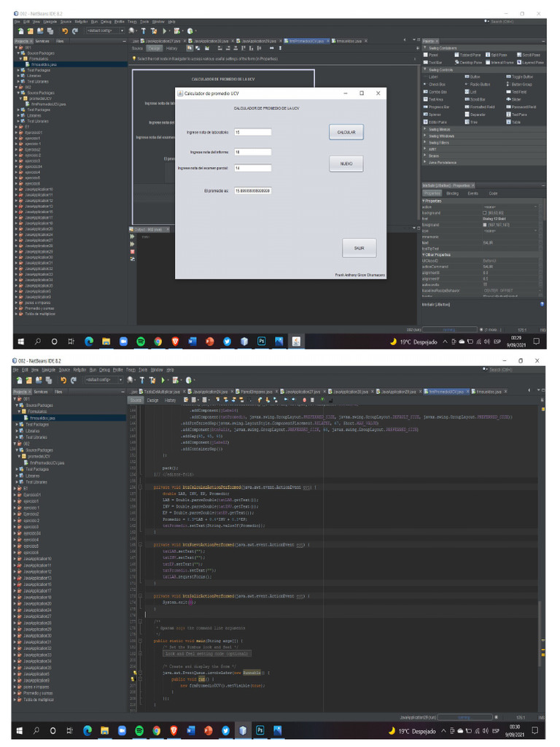This screenshot has width=560, height=747.
Task: Click the laboratorio grade input field
Action: [x=252, y=132]
